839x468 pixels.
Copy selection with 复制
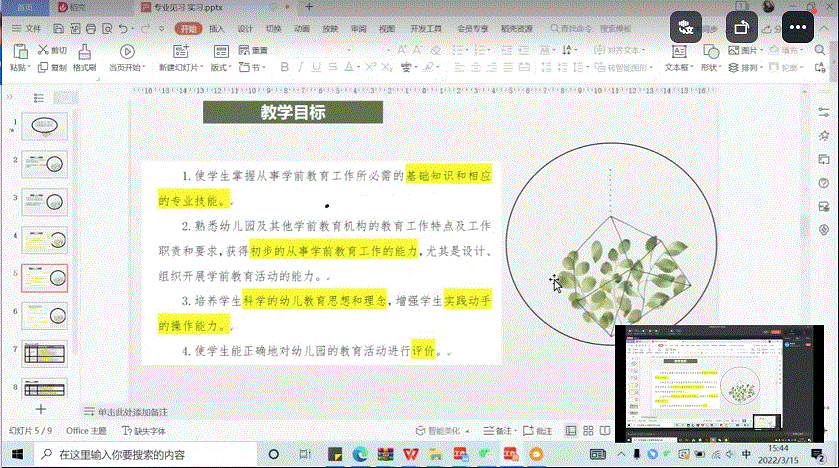point(52,67)
